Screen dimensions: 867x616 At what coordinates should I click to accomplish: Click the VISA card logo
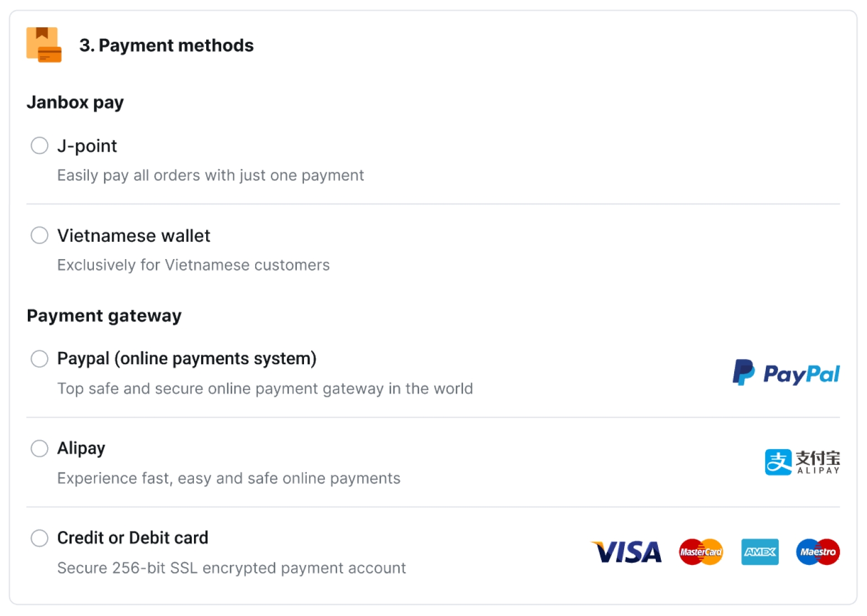click(626, 552)
